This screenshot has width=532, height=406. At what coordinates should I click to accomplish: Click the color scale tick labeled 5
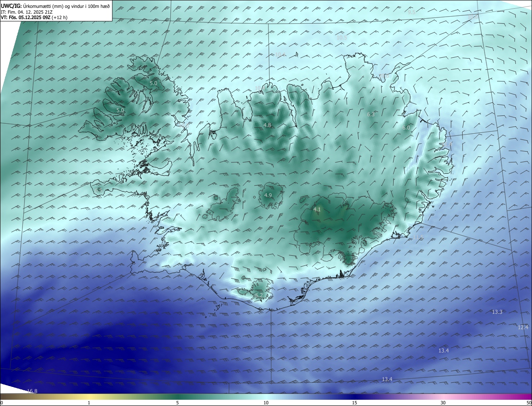pyautogui.click(x=177, y=403)
